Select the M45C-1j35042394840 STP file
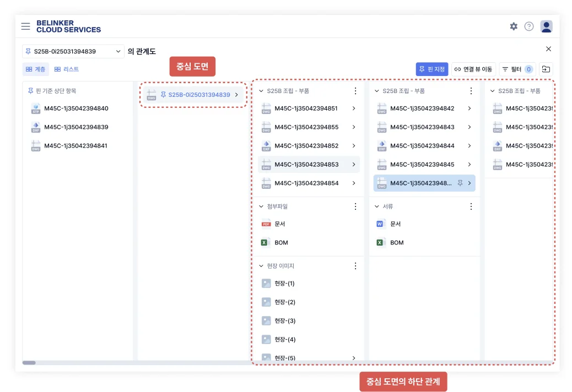This screenshot has height=392, width=572. 76,108
